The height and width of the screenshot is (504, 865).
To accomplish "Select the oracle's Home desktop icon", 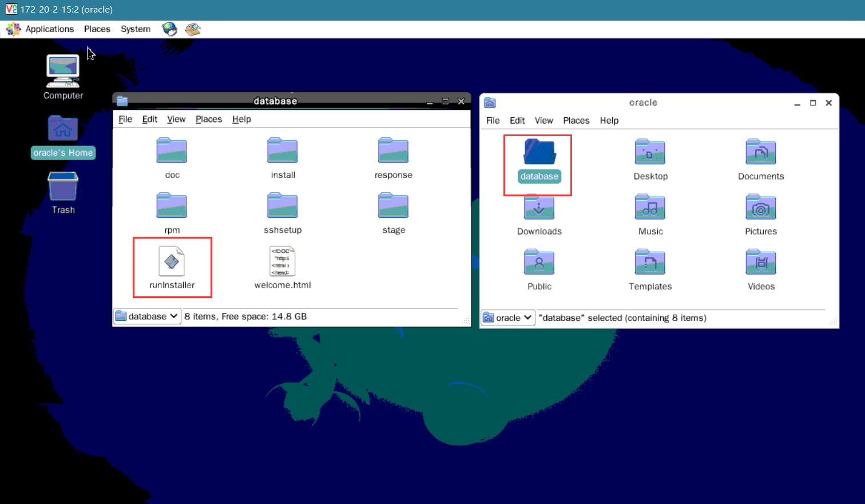I will pos(63,128).
